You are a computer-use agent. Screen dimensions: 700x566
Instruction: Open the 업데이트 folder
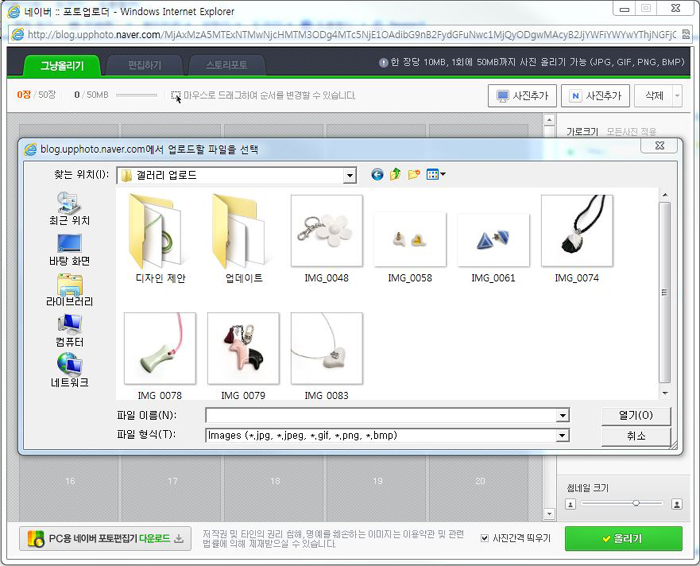243,239
